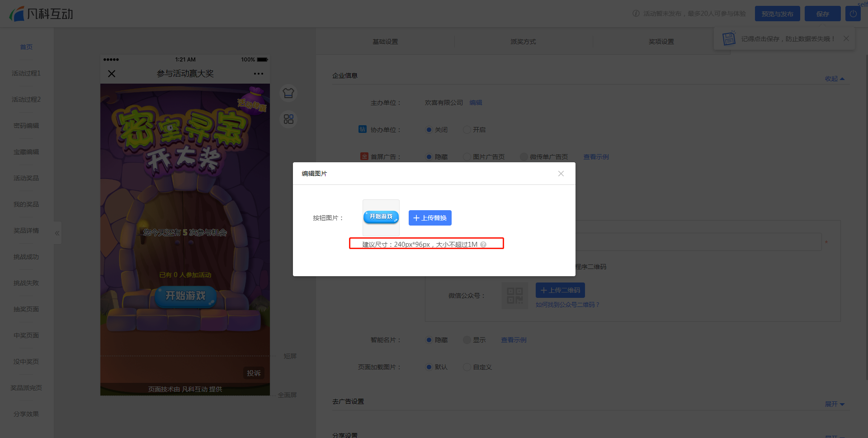The width and height of the screenshot is (868, 438).
Task: Click the help question mark beside size hint
Action: (483, 245)
